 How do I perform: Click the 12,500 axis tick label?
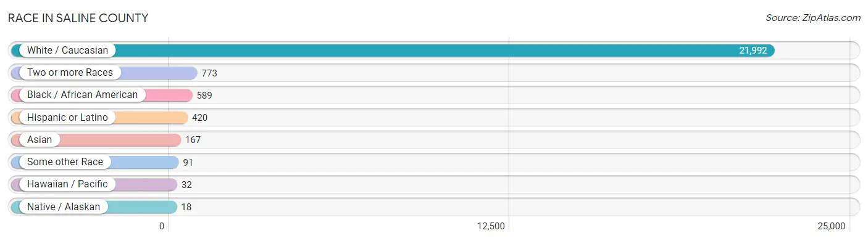coord(491,226)
